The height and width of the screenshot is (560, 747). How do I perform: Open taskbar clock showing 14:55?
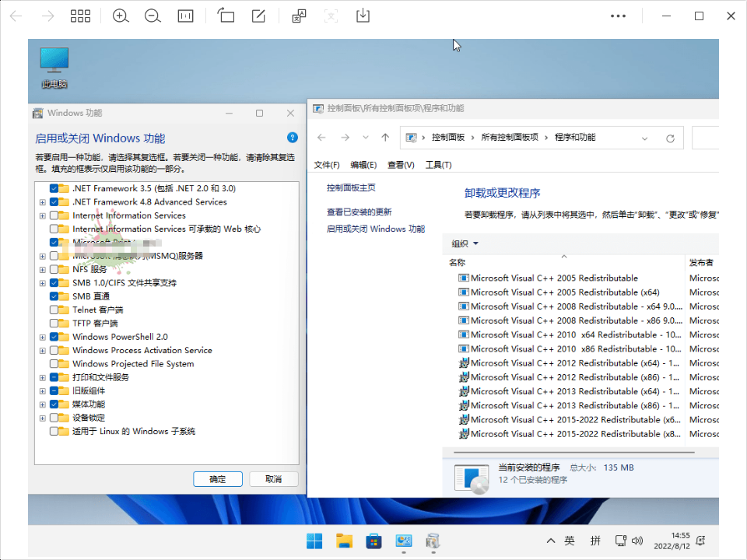672,541
